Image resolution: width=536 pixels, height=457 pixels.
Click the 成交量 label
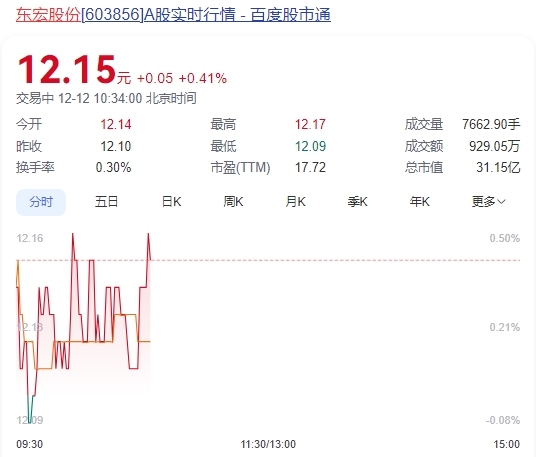pos(424,124)
